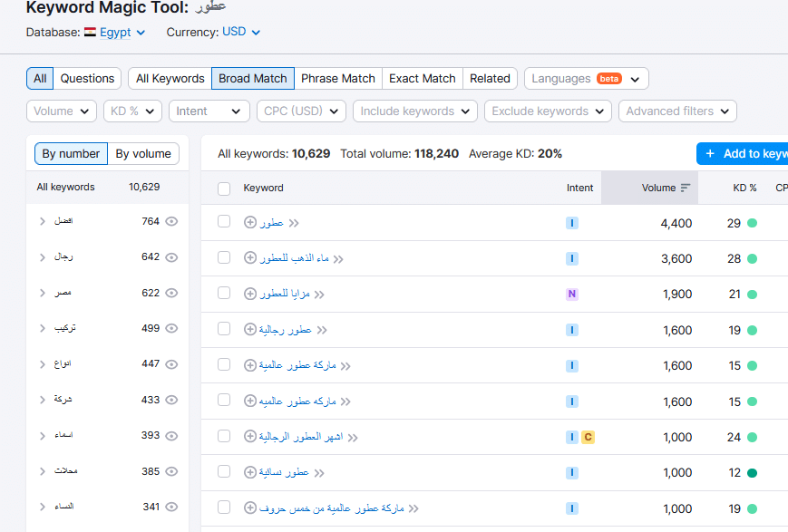788x532 pixels.
Task: Open the Languages beta dropdown
Action: (x=587, y=79)
